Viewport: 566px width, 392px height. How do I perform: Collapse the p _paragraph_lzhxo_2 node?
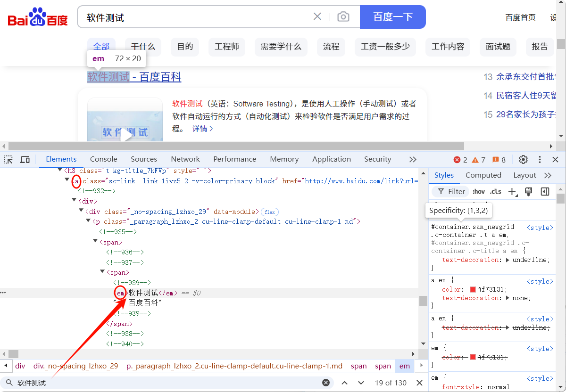pyautogui.click(x=88, y=221)
